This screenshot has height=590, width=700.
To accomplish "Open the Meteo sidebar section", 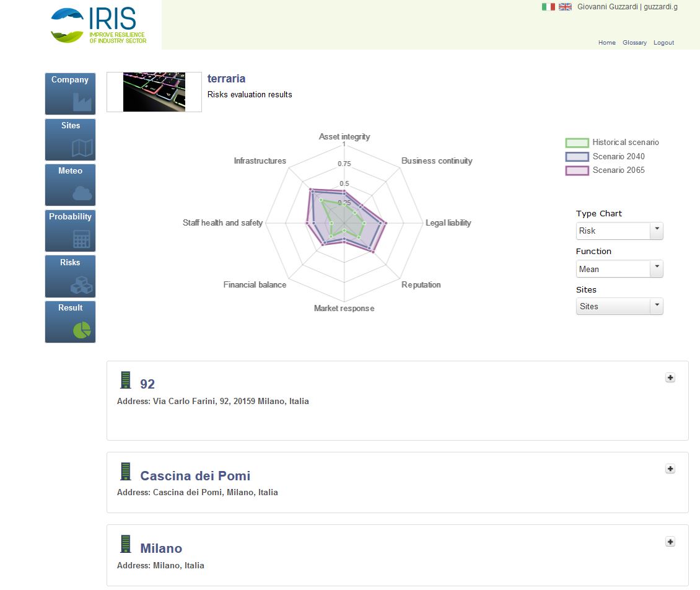I will click(70, 185).
